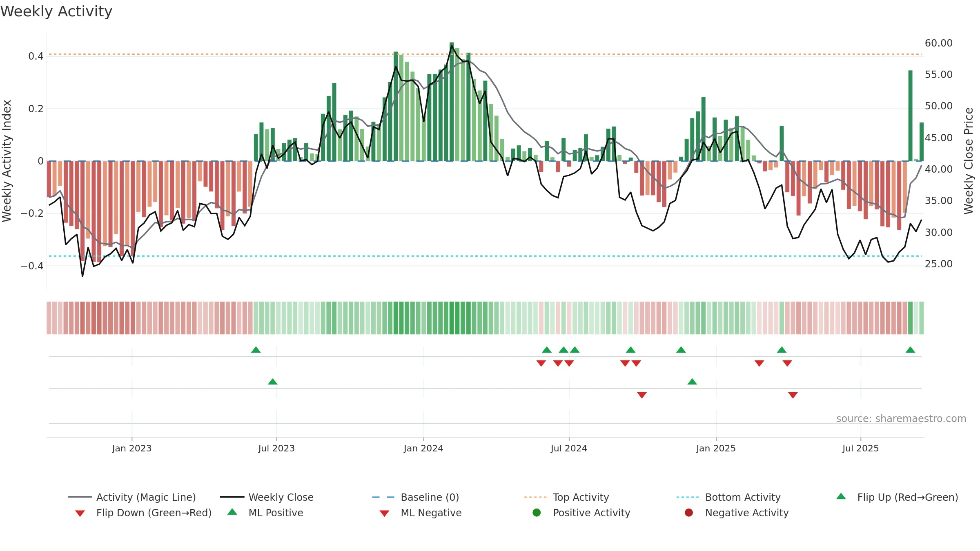Select the latest Flip Up marker after Jul 2025

910,350
